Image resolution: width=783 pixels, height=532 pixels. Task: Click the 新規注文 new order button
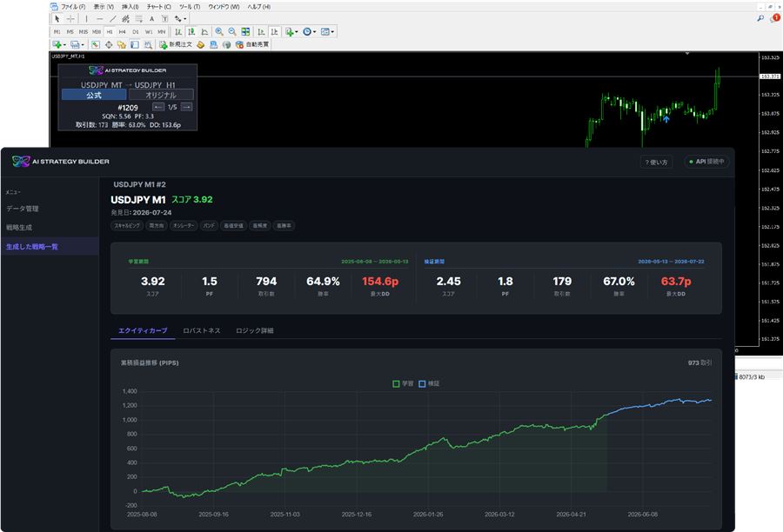pos(176,44)
